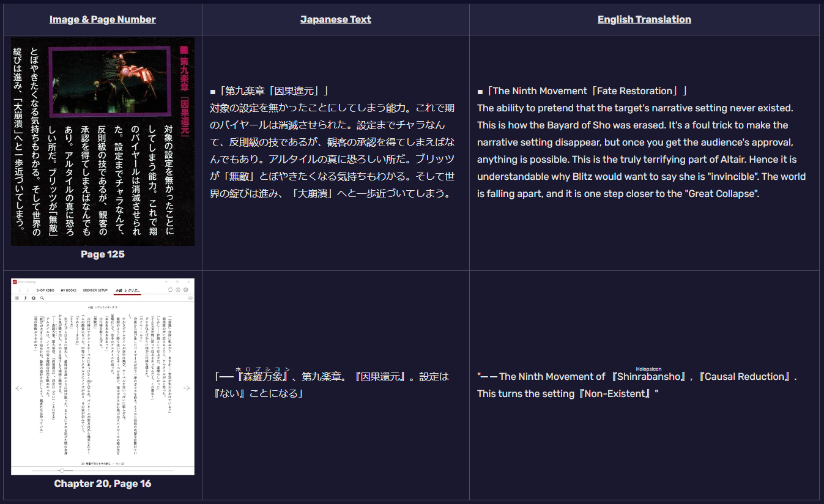Click the "Chapter 20, Page 16" caption

(x=103, y=484)
